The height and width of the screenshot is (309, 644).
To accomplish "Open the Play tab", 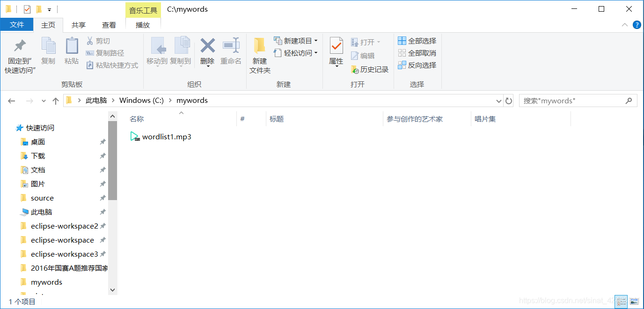I will pos(143,25).
